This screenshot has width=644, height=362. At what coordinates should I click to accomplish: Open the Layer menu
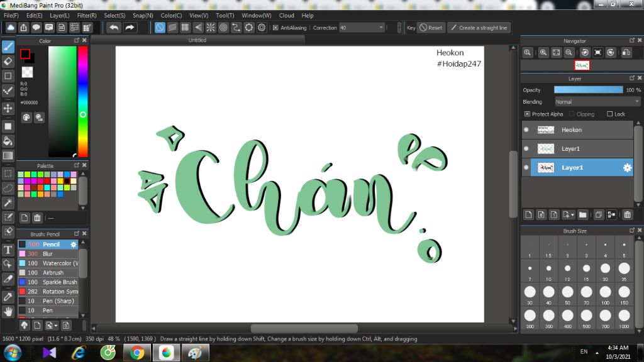(x=60, y=15)
